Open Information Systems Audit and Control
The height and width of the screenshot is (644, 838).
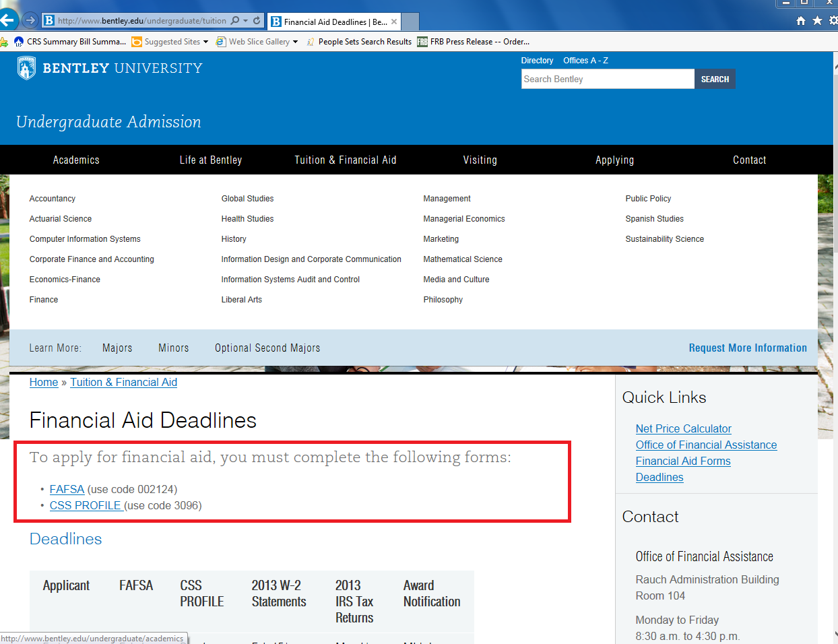(x=290, y=280)
